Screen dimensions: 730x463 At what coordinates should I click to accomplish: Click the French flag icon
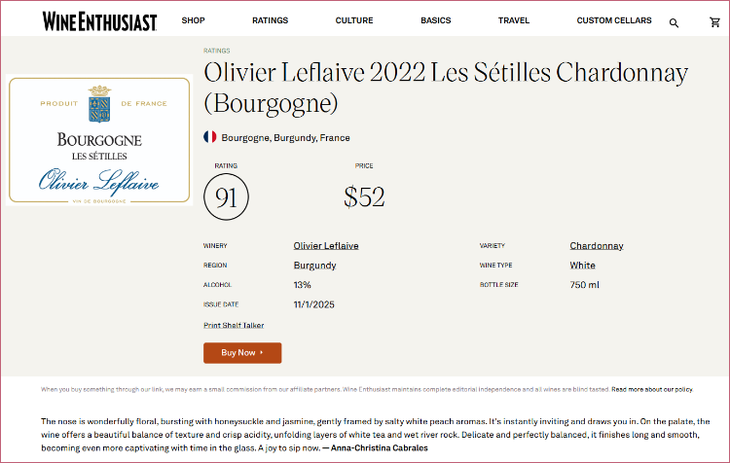pyautogui.click(x=210, y=137)
